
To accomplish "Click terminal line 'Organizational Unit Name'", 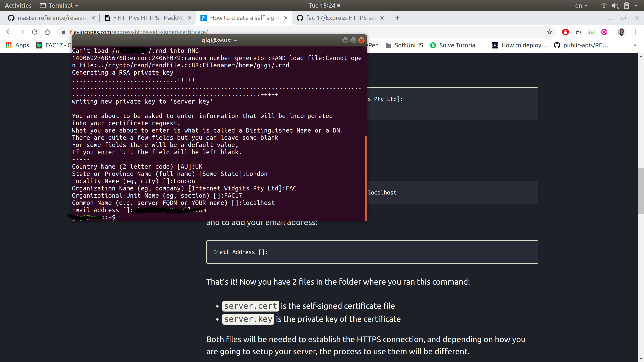I will coord(157,196).
